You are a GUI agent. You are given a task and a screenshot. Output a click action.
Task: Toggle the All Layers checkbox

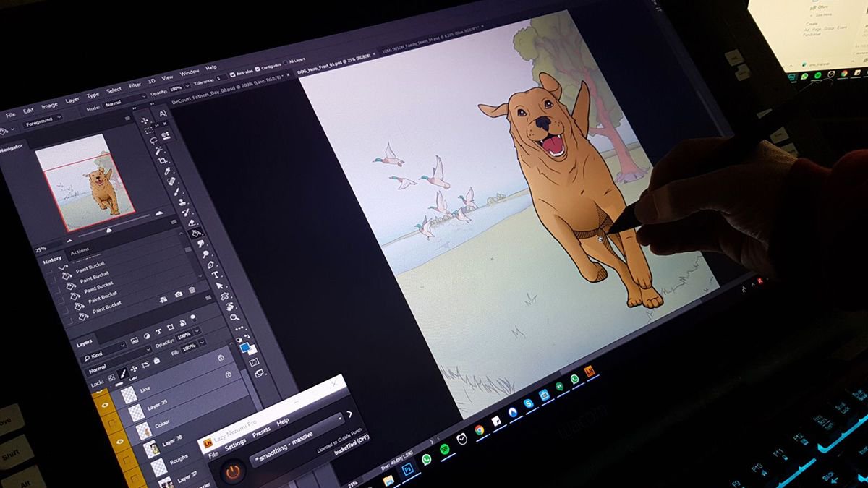[x=285, y=63]
